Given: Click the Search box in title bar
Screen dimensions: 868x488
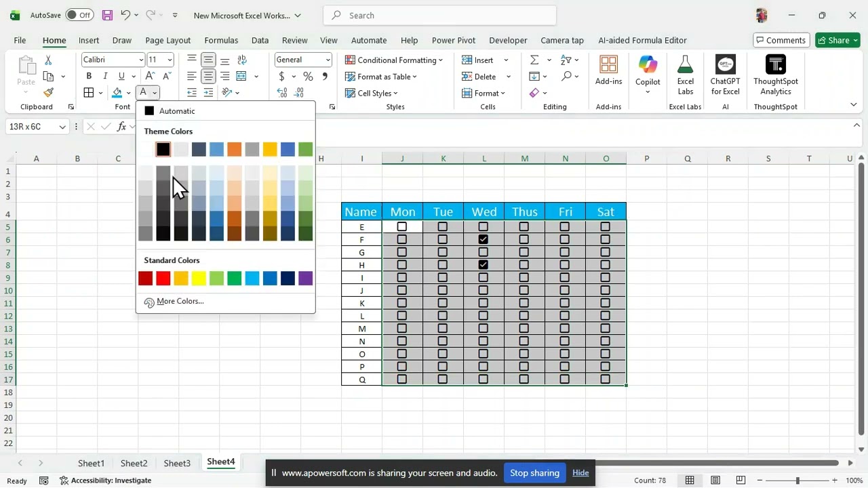Looking at the screenshot, I should (x=440, y=15).
